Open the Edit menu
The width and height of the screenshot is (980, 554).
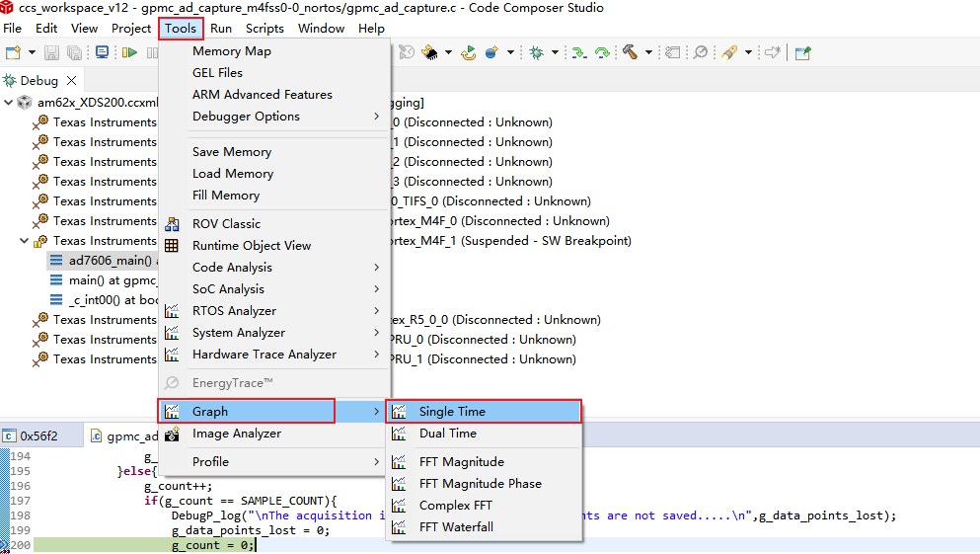click(x=46, y=29)
